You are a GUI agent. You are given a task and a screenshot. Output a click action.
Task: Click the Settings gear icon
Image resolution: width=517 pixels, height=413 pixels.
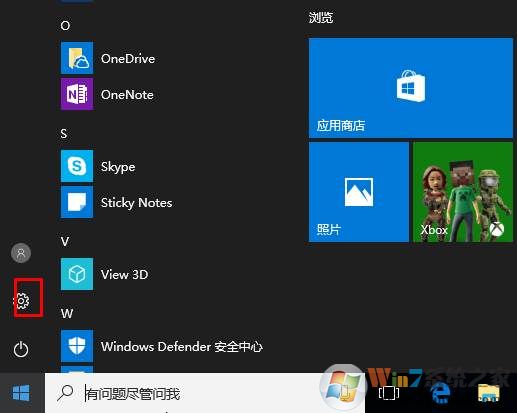22,301
